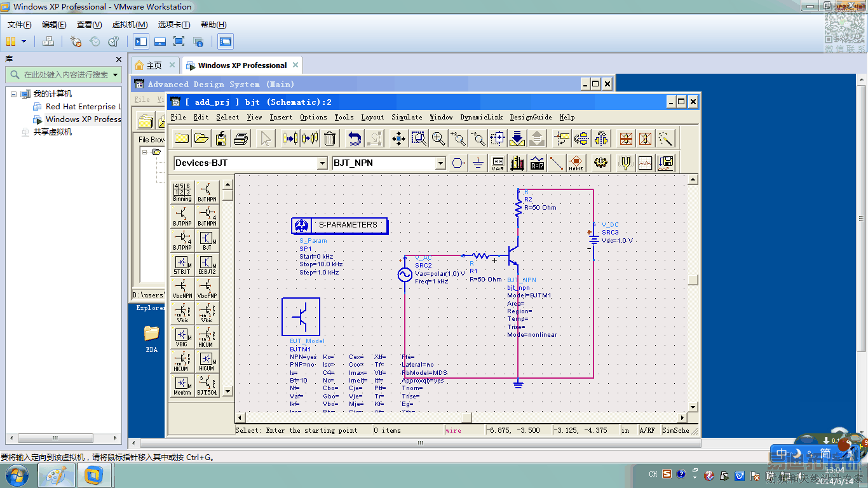Screen dimensions: 868x488
Task: Click the Print icon in schematic toolbar
Action: (x=241, y=138)
